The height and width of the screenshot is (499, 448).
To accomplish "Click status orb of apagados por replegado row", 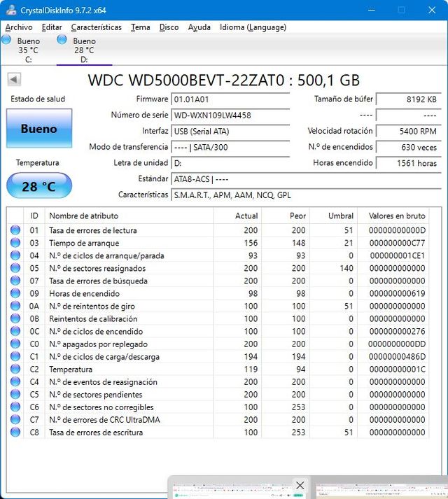I will pos(15,344).
